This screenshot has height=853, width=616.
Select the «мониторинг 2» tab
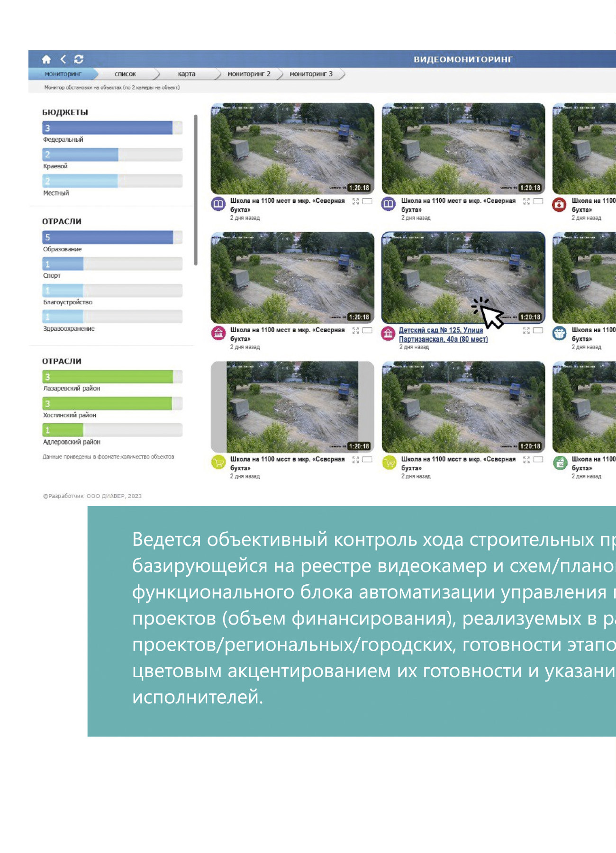pos(249,74)
